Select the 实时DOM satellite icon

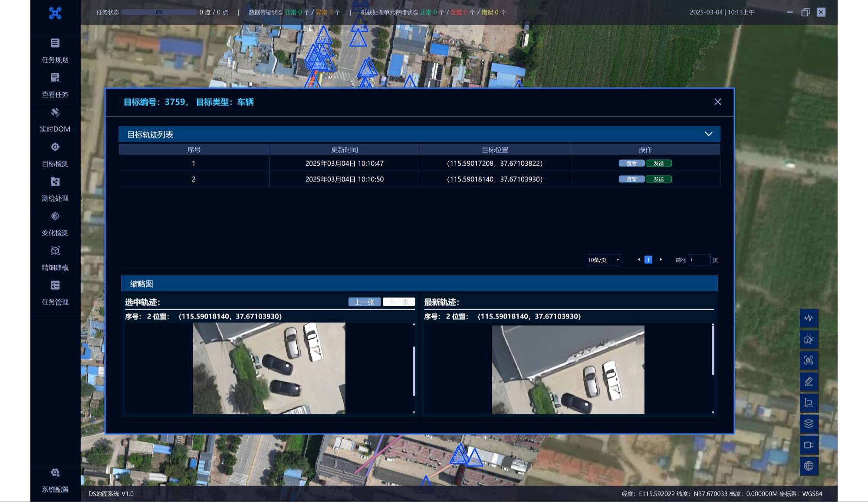pyautogui.click(x=55, y=112)
